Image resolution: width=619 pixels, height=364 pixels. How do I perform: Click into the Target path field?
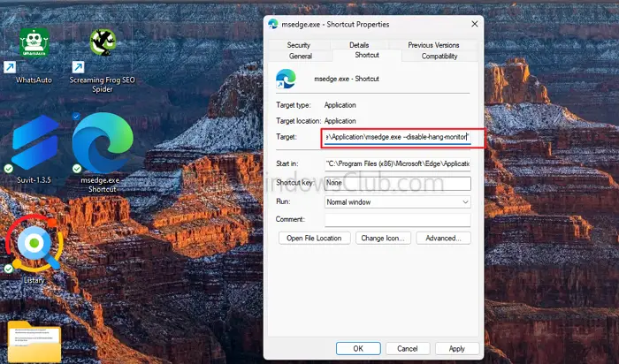tap(398, 137)
